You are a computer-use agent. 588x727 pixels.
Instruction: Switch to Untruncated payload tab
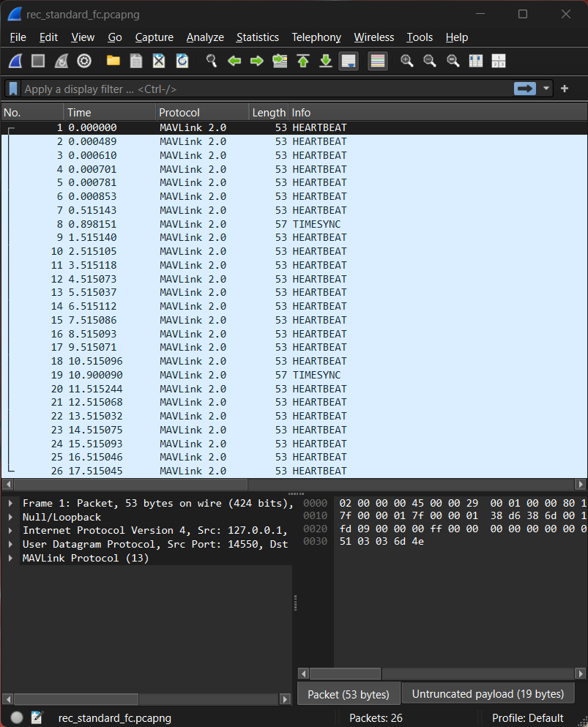click(x=488, y=694)
